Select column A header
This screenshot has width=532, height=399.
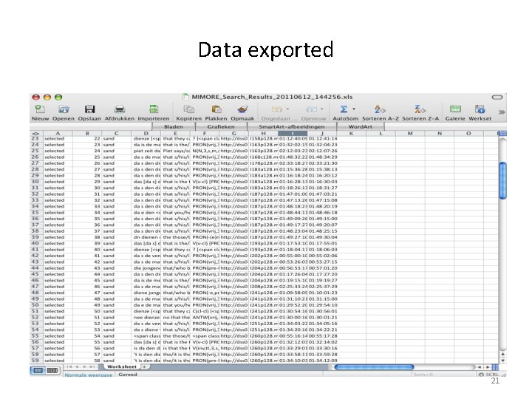58,133
